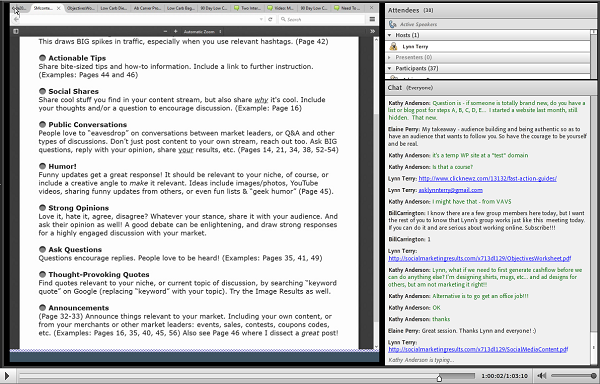This screenshot has height=384, width=600.
Task: Zoom in the PDF with the plus button
Action: click(176, 31)
